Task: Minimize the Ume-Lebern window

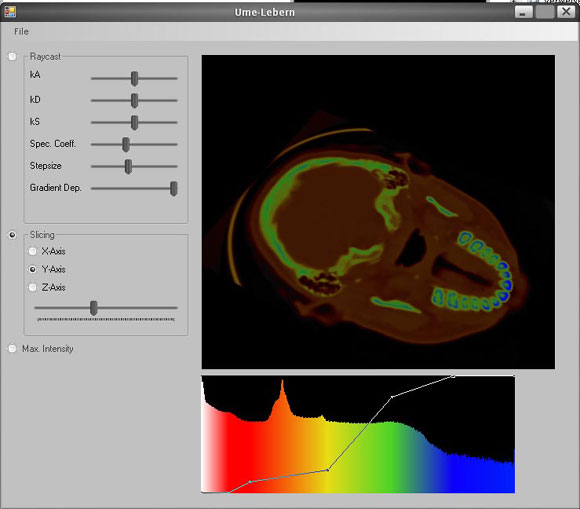Action: tap(523, 12)
